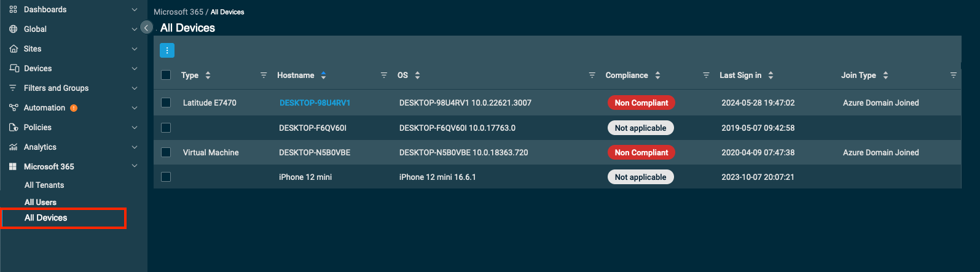Select the Latitude E7470 row checkbox
Viewport: 980px width, 272px height.
166,103
